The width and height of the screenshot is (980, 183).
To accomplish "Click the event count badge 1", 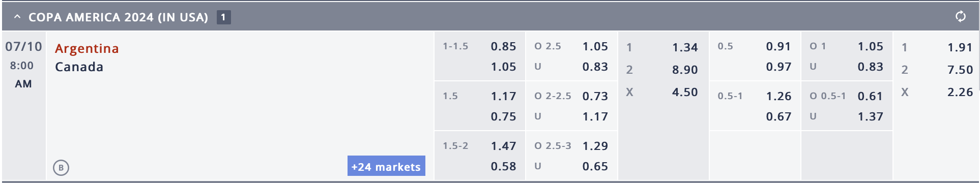I will click(223, 17).
